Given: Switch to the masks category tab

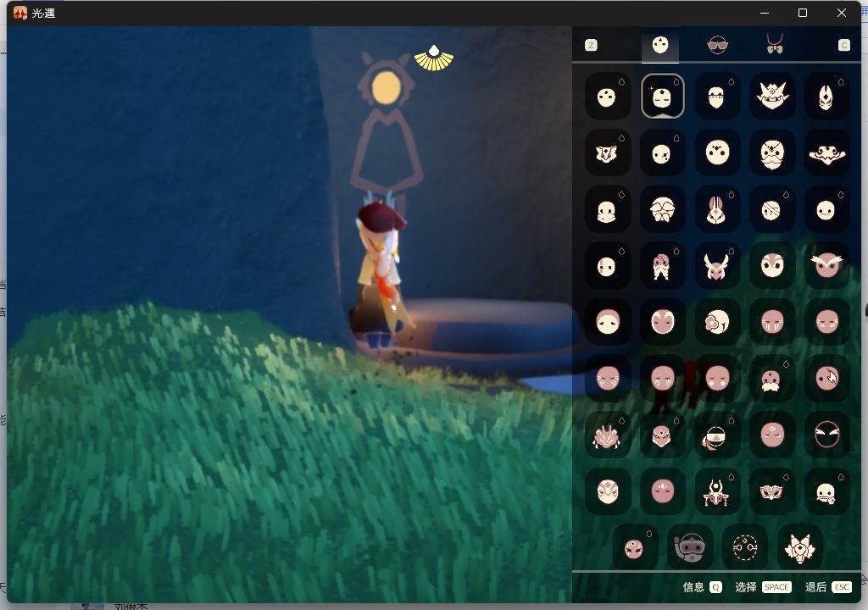Looking at the screenshot, I should pyautogui.click(x=659, y=45).
